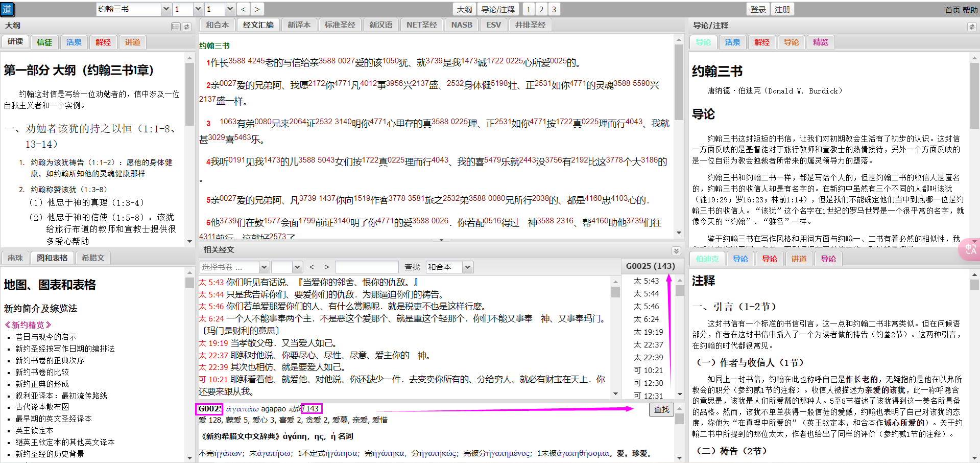980x463 pixels.
Task: Click the sync icon in 大纲 header
Action: tap(186, 26)
